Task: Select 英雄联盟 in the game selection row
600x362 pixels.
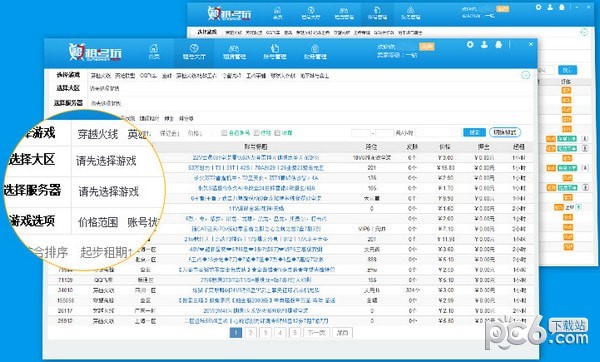Action: 125,76
